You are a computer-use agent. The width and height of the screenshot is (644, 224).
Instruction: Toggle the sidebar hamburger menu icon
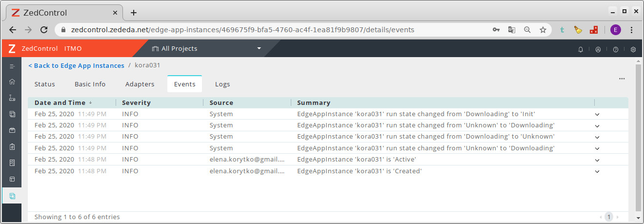12,66
